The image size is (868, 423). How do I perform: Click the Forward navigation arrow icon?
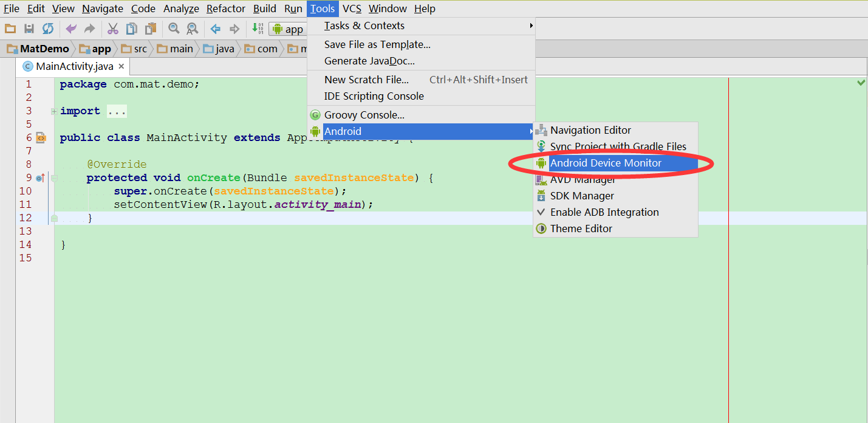pyautogui.click(x=234, y=29)
